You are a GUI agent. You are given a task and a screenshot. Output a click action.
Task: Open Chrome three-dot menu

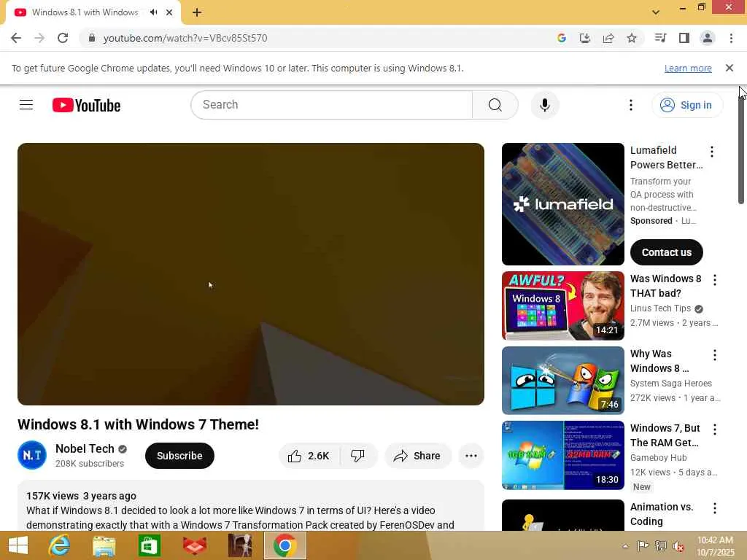pyautogui.click(x=731, y=38)
